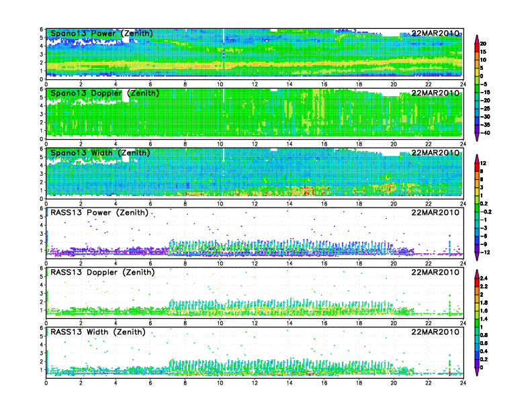532x411 pixels.
Task: Click the 22MAR2010 date in RASS13 Power panel
Action: 435,213
